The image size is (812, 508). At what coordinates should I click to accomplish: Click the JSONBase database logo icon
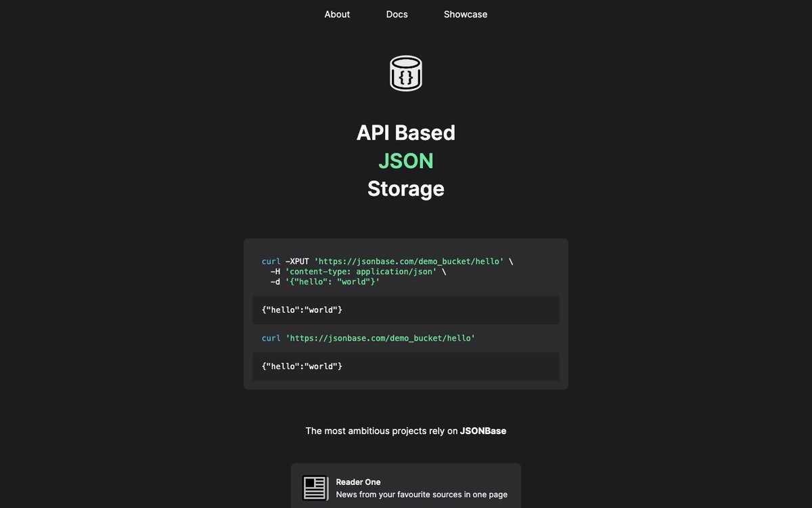405,72
